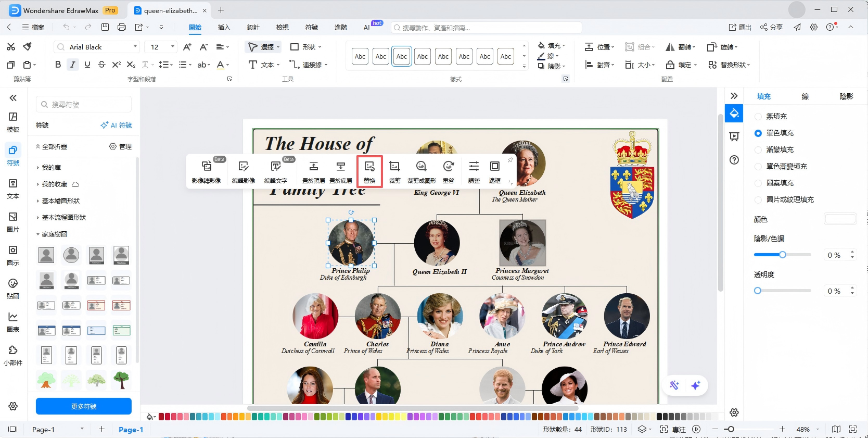Click the AI 符號 link
The height and width of the screenshot is (438, 868).
116,126
